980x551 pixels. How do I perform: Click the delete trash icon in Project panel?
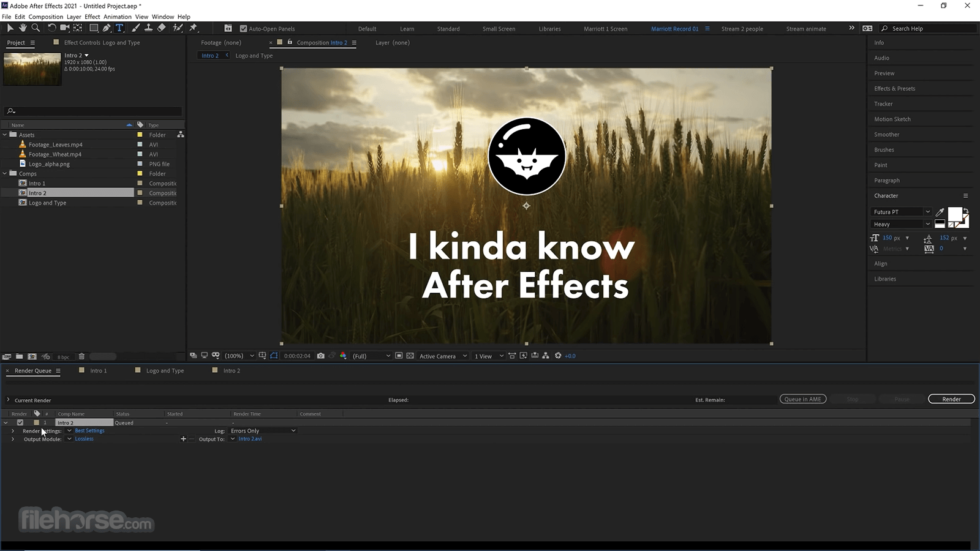pyautogui.click(x=81, y=356)
